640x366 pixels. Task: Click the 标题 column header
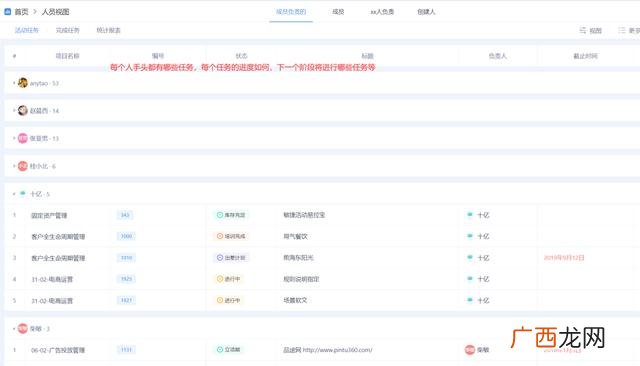coord(367,56)
